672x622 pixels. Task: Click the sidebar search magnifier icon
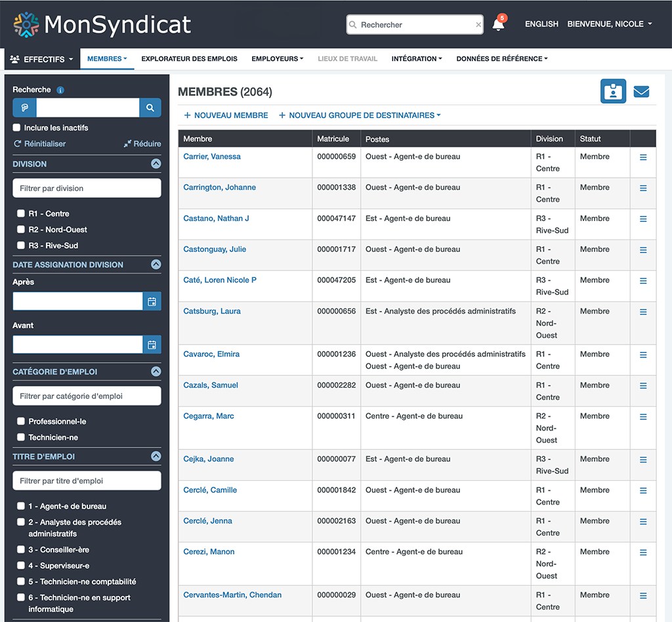pos(150,106)
